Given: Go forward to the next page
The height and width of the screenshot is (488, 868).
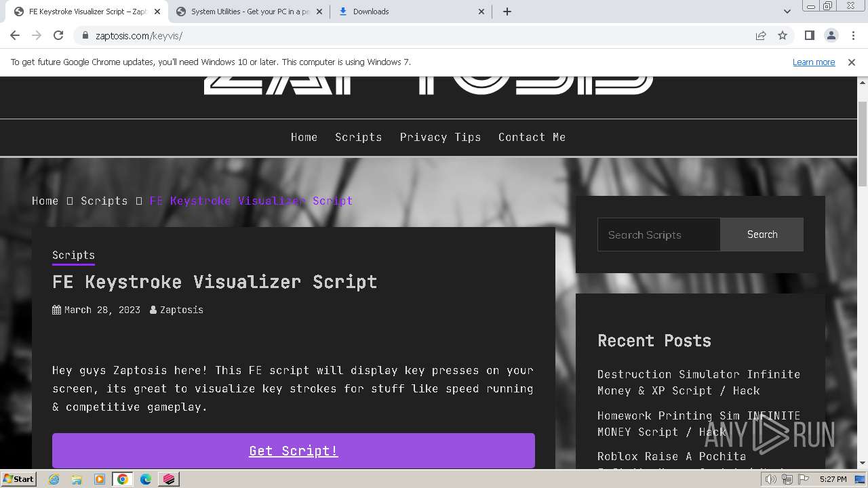Looking at the screenshot, I should 37,35.
